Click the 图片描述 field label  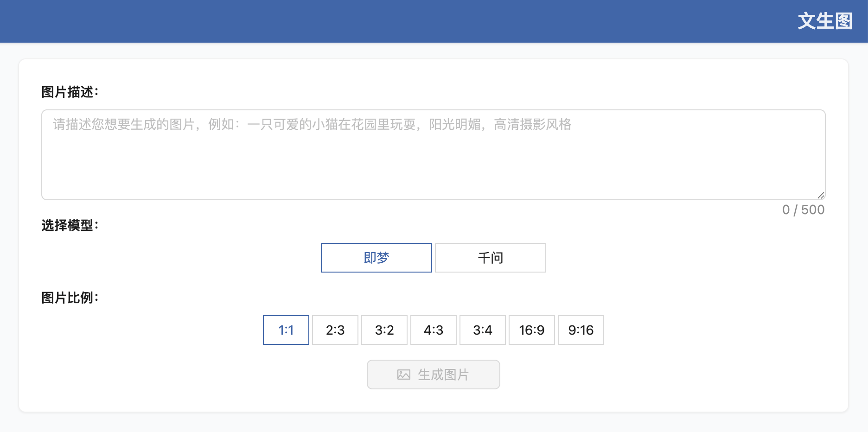[68, 92]
